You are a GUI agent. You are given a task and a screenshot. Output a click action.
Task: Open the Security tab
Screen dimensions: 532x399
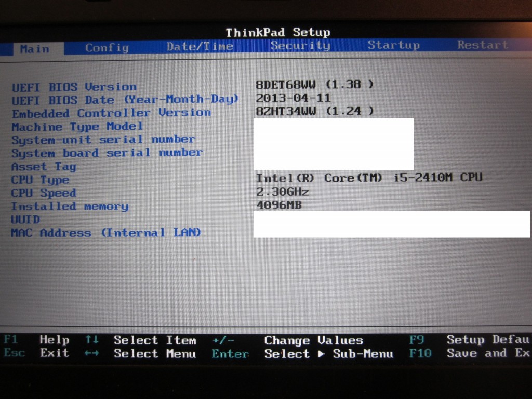click(300, 46)
